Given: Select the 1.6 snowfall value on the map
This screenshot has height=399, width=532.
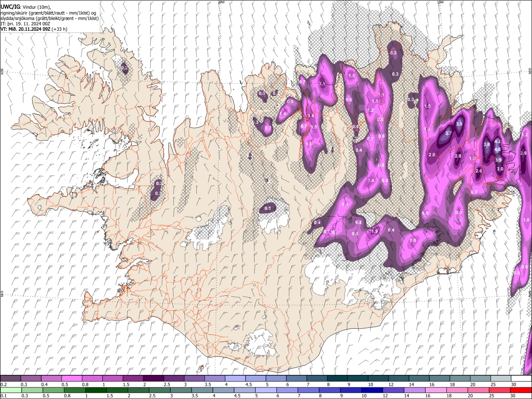Looking at the screenshot, I should (311, 116).
